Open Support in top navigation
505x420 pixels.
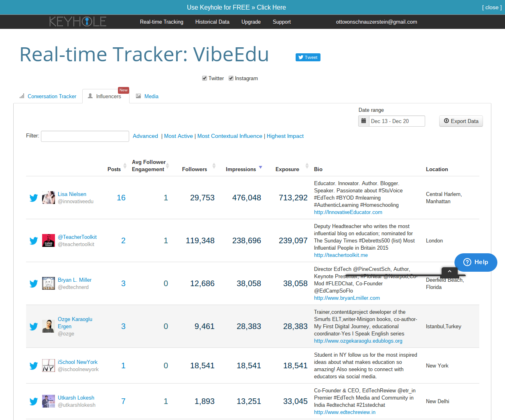[282, 22]
